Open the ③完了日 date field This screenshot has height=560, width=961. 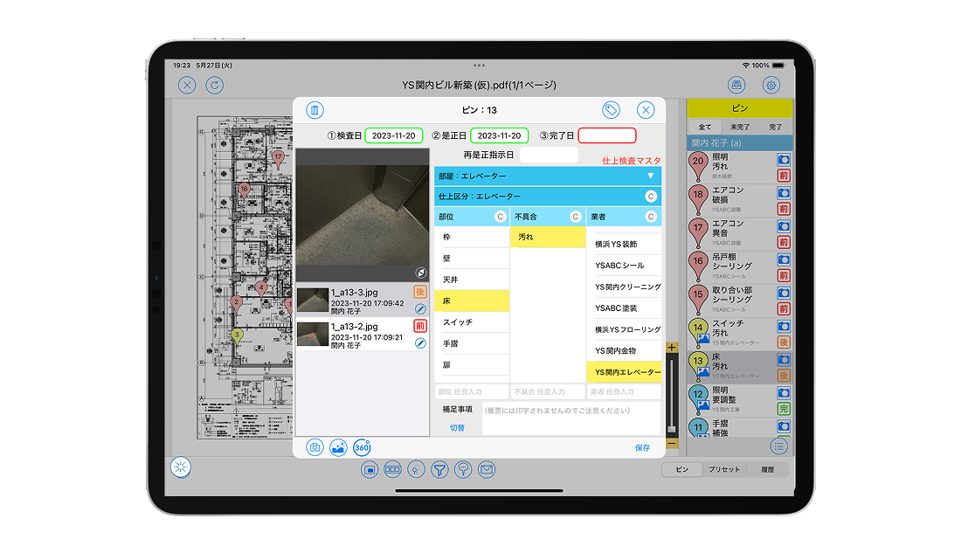tap(606, 136)
